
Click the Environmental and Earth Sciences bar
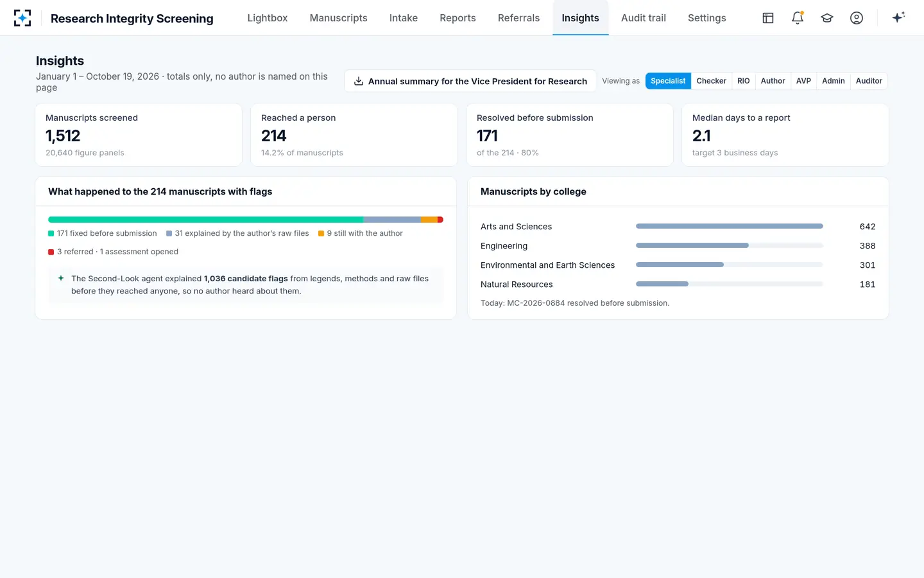coord(680,265)
